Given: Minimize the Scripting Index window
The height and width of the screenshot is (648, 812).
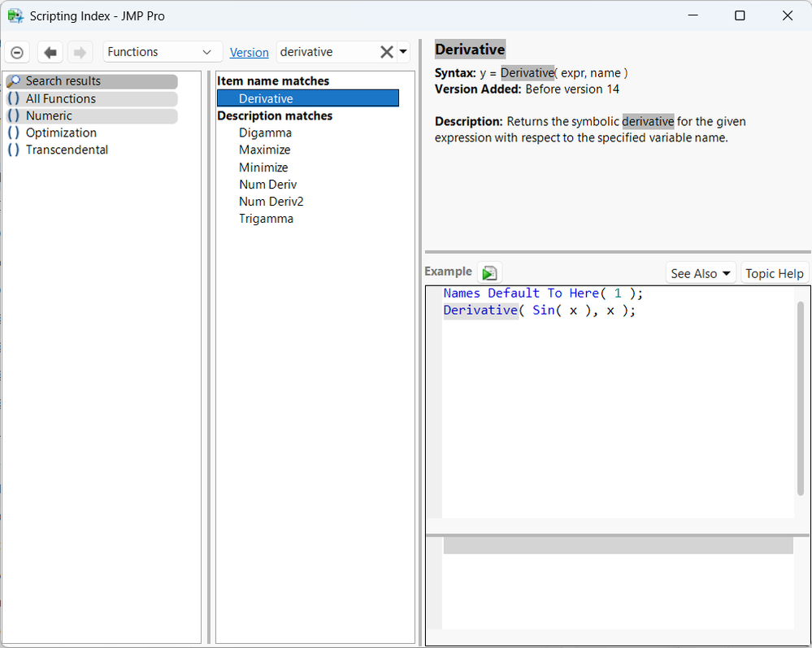Looking at the screenshot, I should [693, 15].
